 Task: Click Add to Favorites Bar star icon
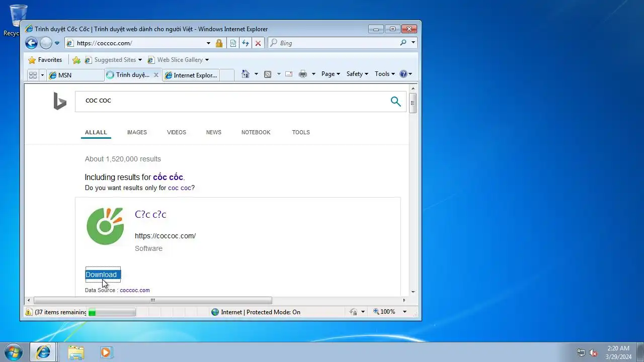click(x=76, y=60)
